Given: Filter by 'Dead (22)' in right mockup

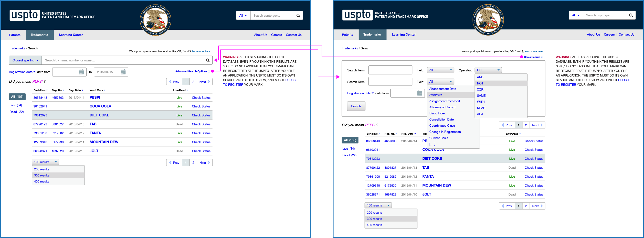Looking at the screenshot, I should [x=349, y=155].
